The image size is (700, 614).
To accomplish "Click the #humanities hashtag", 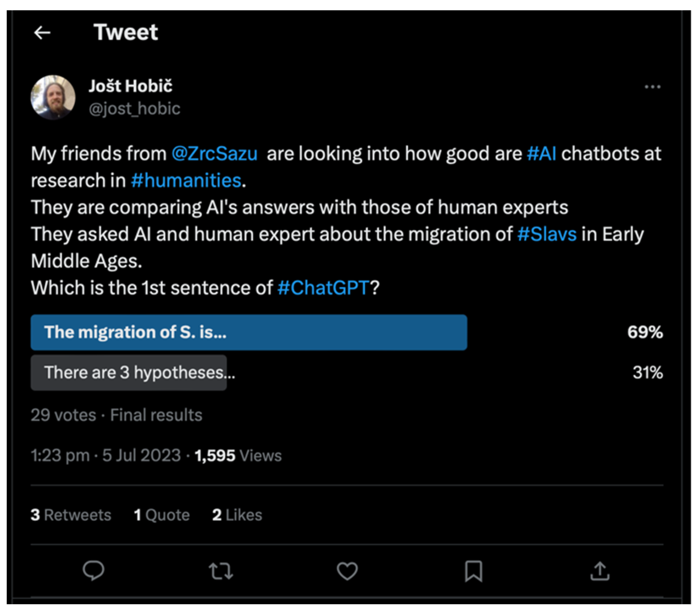I will click(186, 180).
